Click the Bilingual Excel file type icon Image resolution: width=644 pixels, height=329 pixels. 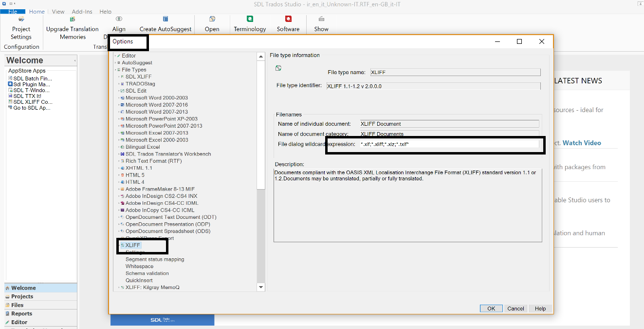click(122, 147)
